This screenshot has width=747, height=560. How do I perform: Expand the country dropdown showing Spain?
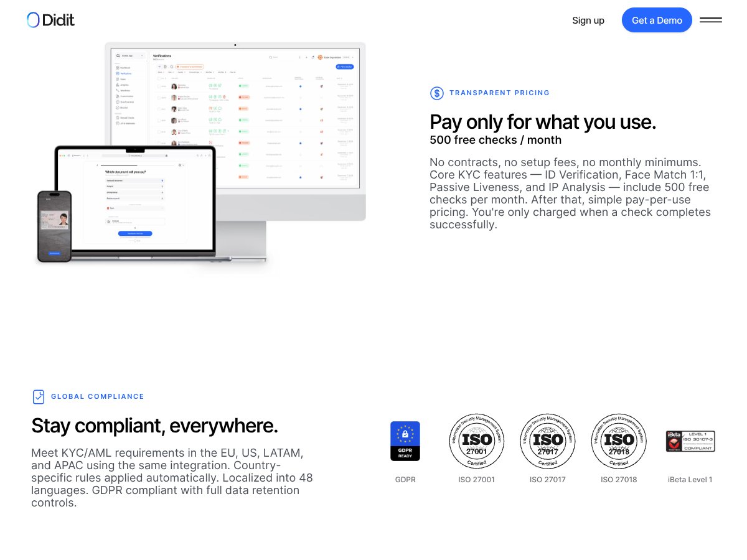(135, 208)
